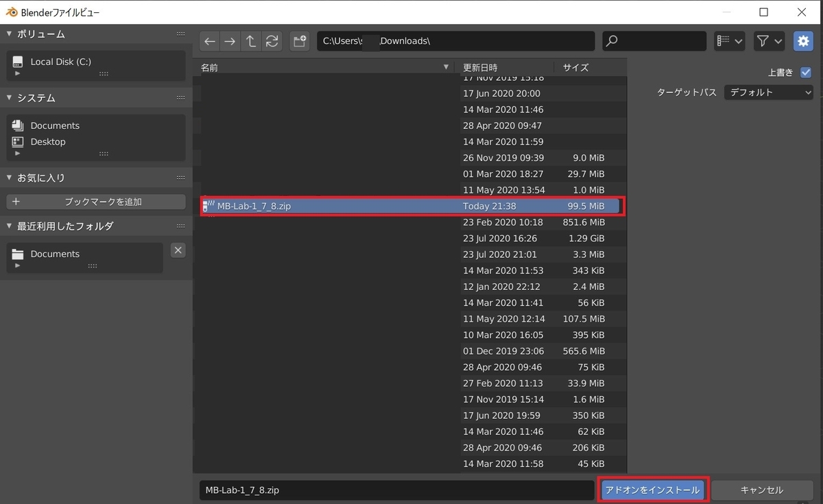Image resolution: width=823 pixels, height=504 pixels.
Task: Select MB-Lab-1_7_8.zip file
Action: [411, 206]
